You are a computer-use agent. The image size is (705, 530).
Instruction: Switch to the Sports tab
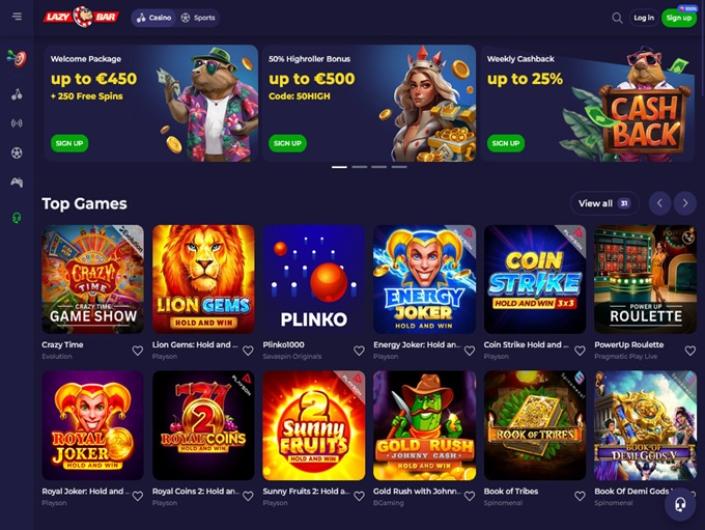[198, 18]
